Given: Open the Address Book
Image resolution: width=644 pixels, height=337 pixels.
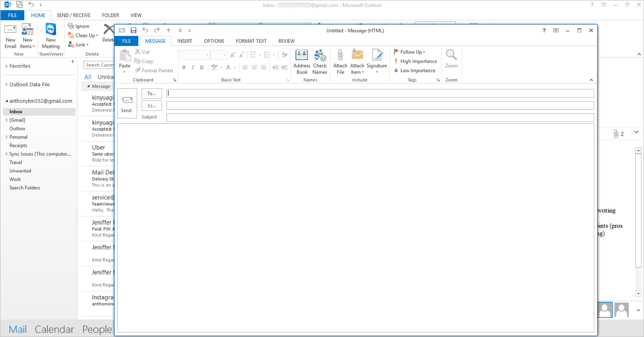Looking at the screenshot, I should [x=301, y=60].
